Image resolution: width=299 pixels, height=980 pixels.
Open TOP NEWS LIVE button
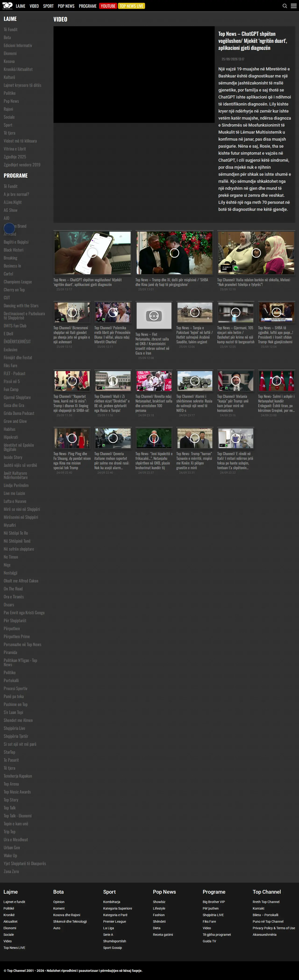point(132,6)
